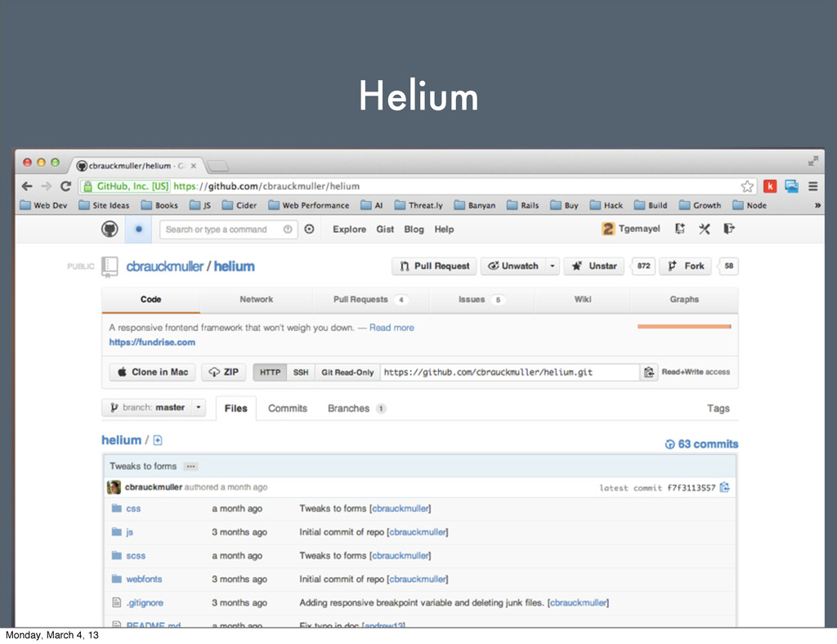This screenshot has width=837, height=644.
Task: Bookmark page with the star icon
Action: [747, 186]
